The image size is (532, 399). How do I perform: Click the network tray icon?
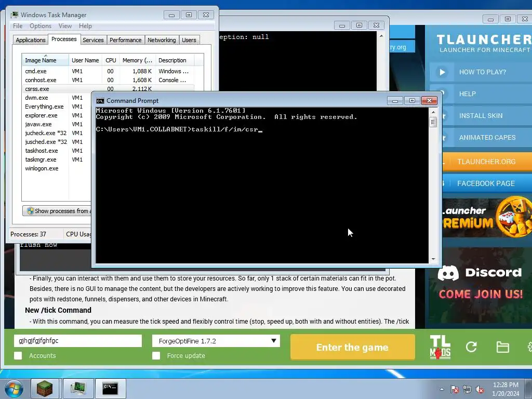(467, 389)
